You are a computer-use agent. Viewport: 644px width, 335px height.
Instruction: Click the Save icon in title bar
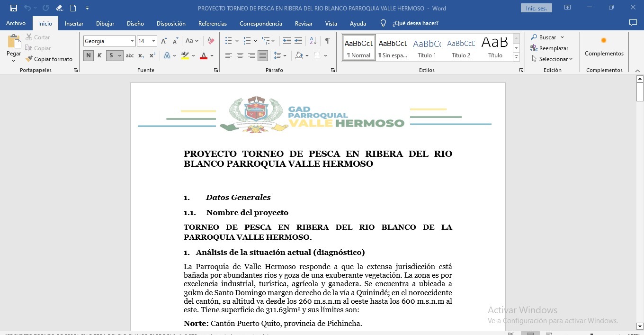coord(14,8)
